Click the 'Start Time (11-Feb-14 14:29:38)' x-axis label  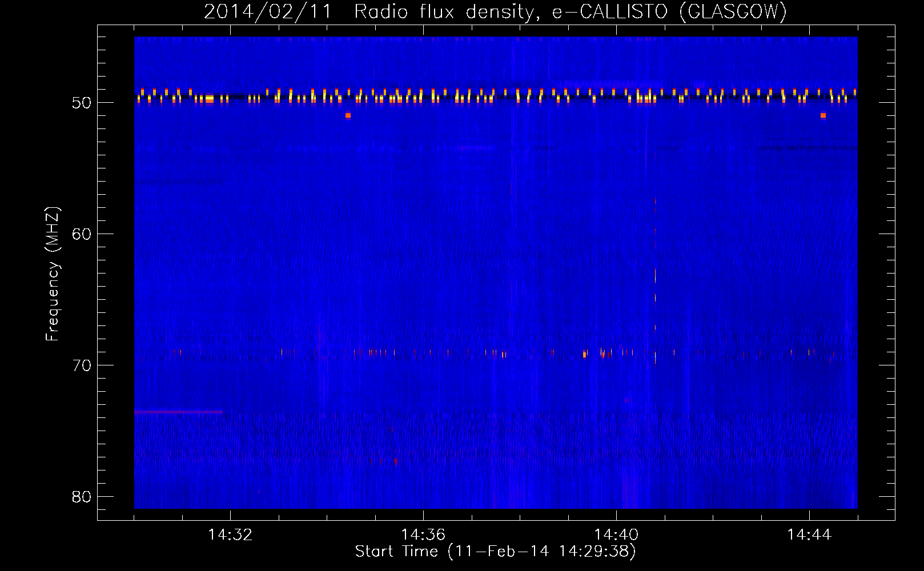click(x=495, y=552)
